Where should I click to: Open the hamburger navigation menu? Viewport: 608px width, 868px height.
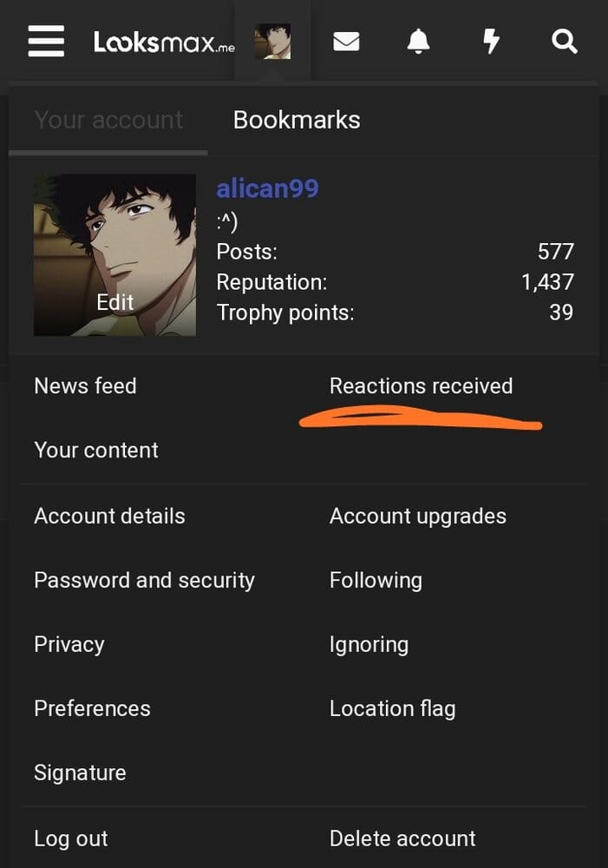click(46, 41)
